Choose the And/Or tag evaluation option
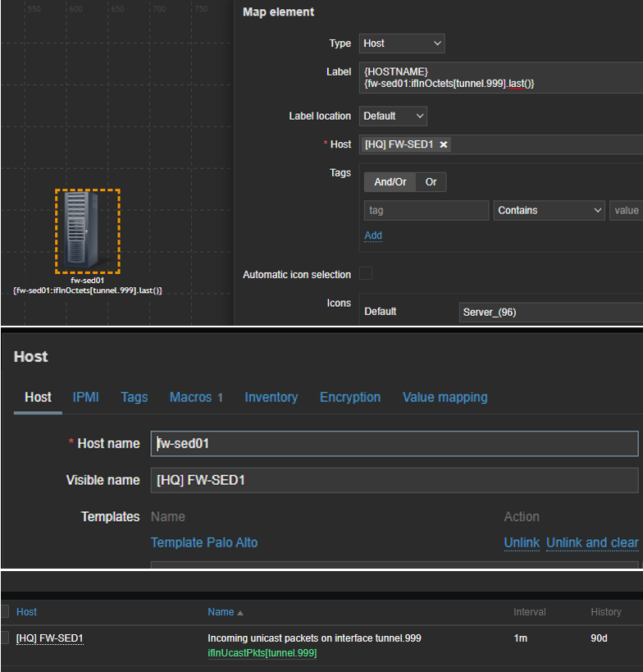The width and height of the screenshot is (643, 672). [390, 182]
